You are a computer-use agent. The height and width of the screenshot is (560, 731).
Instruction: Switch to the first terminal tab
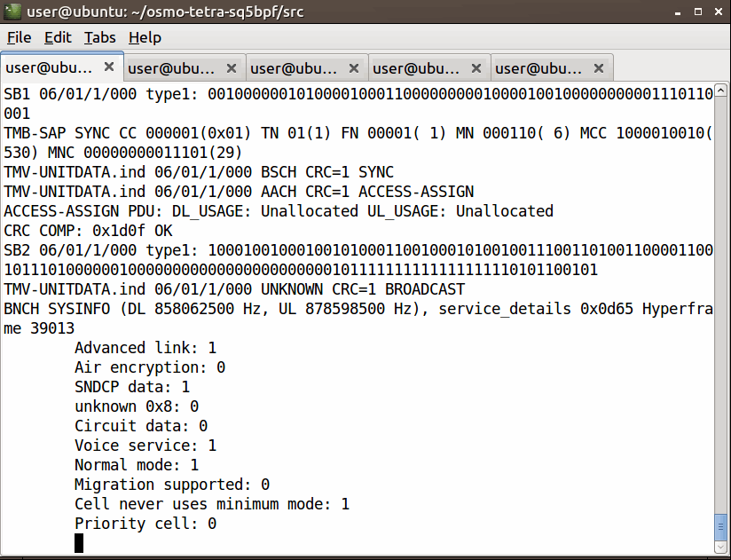50,68
